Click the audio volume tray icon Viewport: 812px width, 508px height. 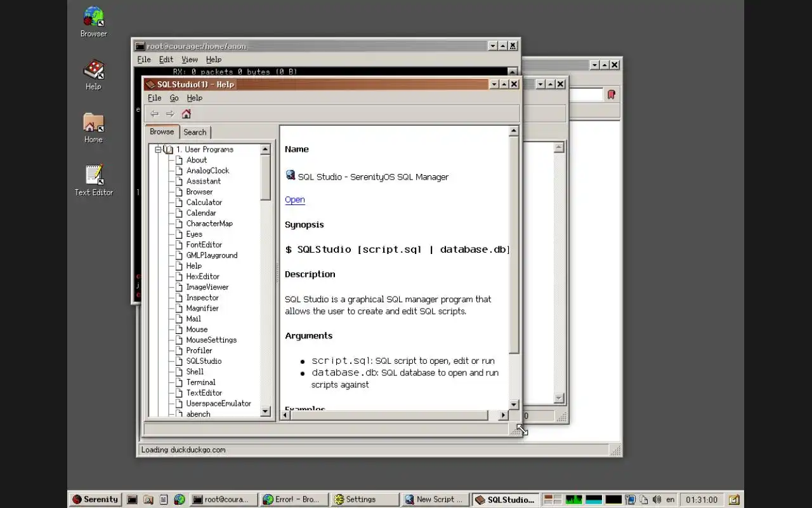point(657,500)
